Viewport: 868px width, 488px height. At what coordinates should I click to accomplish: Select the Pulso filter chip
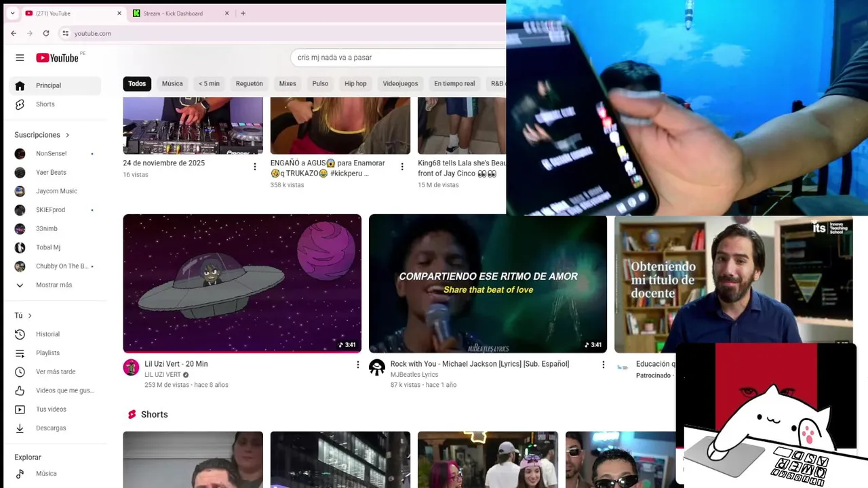(x=320, y=83)
